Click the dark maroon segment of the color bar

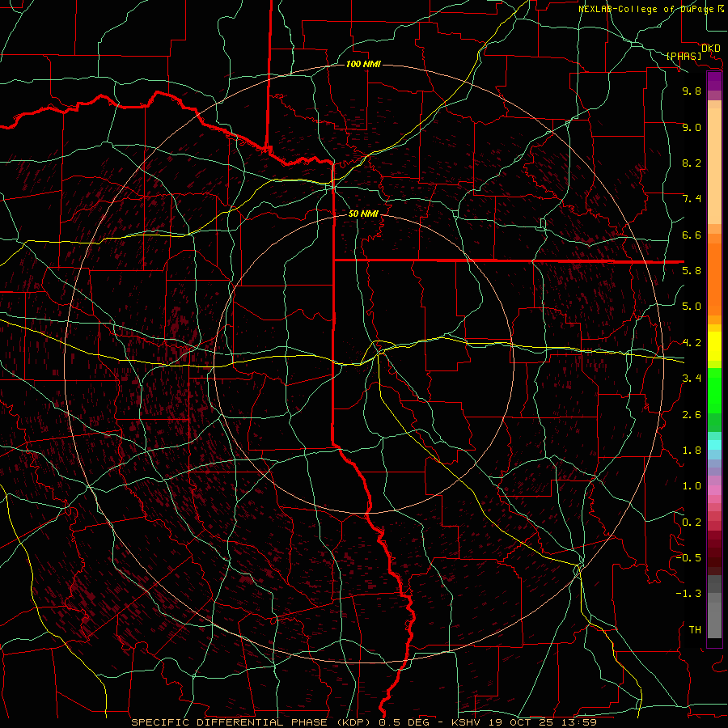pyautogui.click(x=714, y=552)
